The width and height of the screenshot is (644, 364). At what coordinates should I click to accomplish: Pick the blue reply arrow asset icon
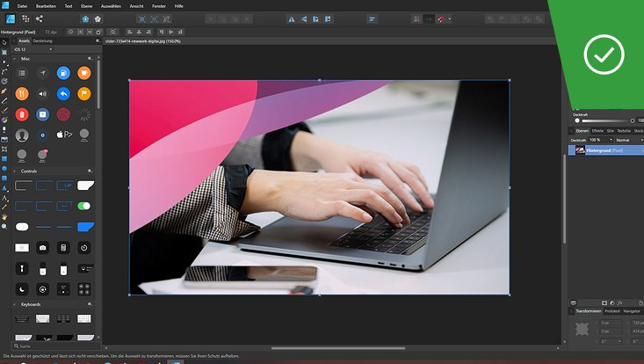tap(63, 93)
